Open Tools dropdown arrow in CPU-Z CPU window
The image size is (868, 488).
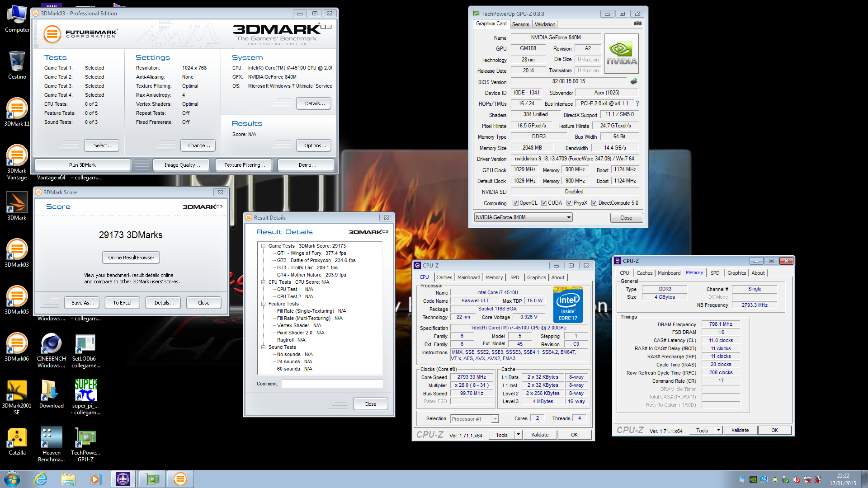click(x=518, y=435)
